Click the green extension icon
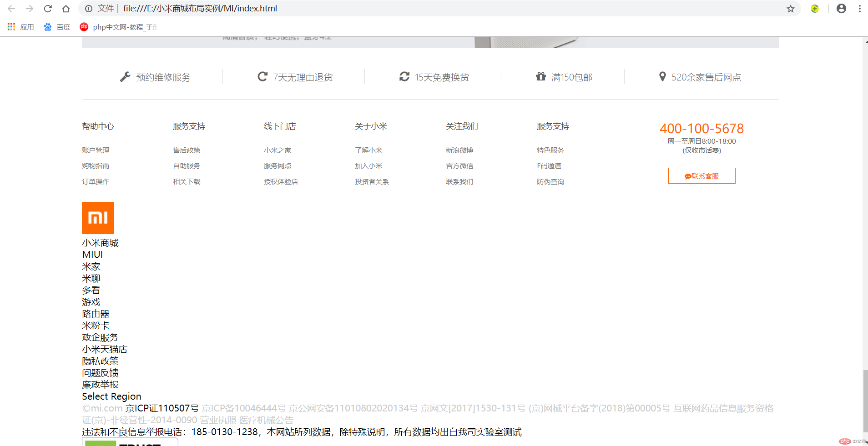868x446 pixels. pos(815,9)
